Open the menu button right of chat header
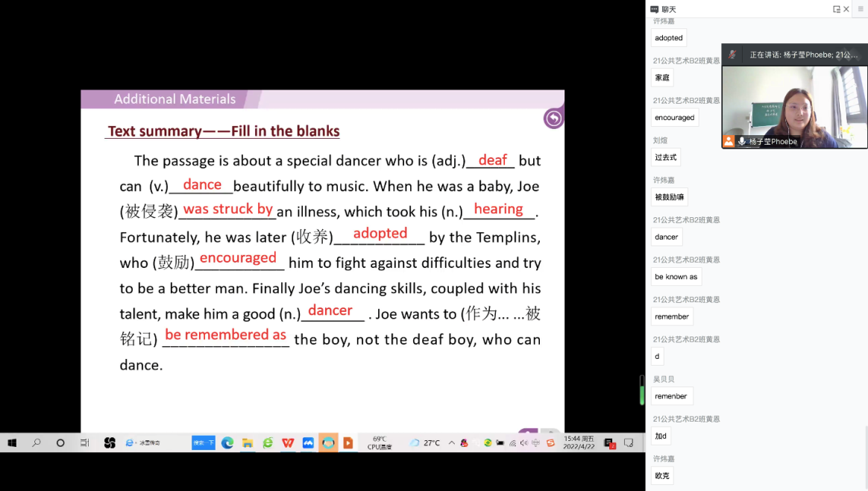This screenshot has height=491, width=868. [x=860, y=9]
